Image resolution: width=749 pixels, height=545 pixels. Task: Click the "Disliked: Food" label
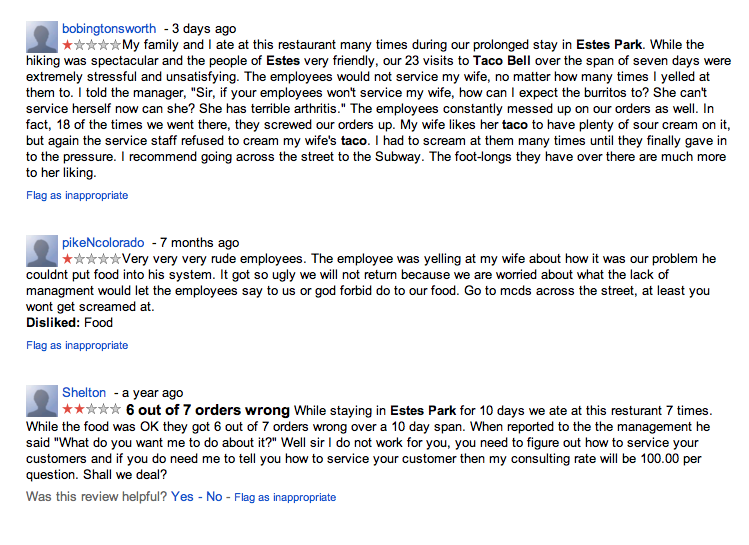(69, 323)
